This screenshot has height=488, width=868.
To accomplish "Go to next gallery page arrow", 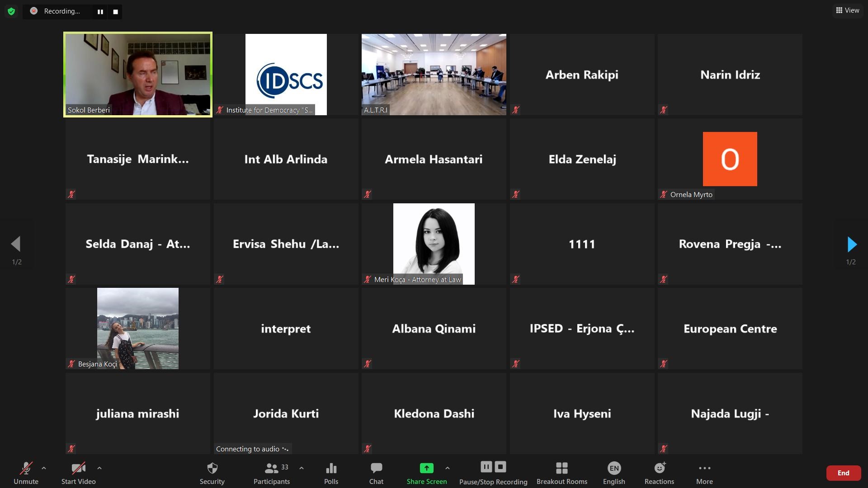I will tap(851, 244).
